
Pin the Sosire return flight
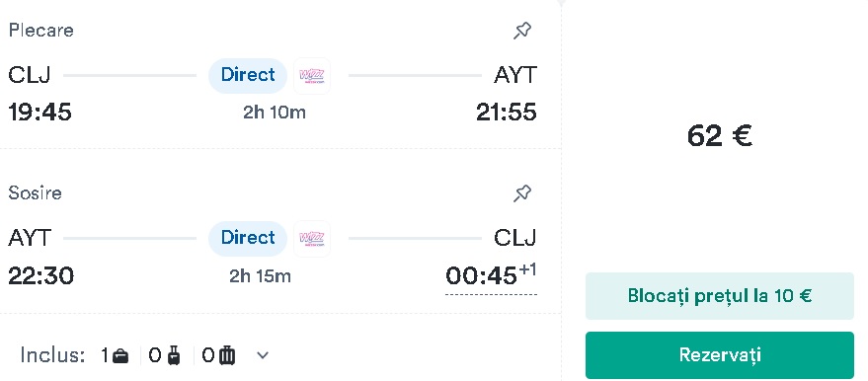[522, 193]
